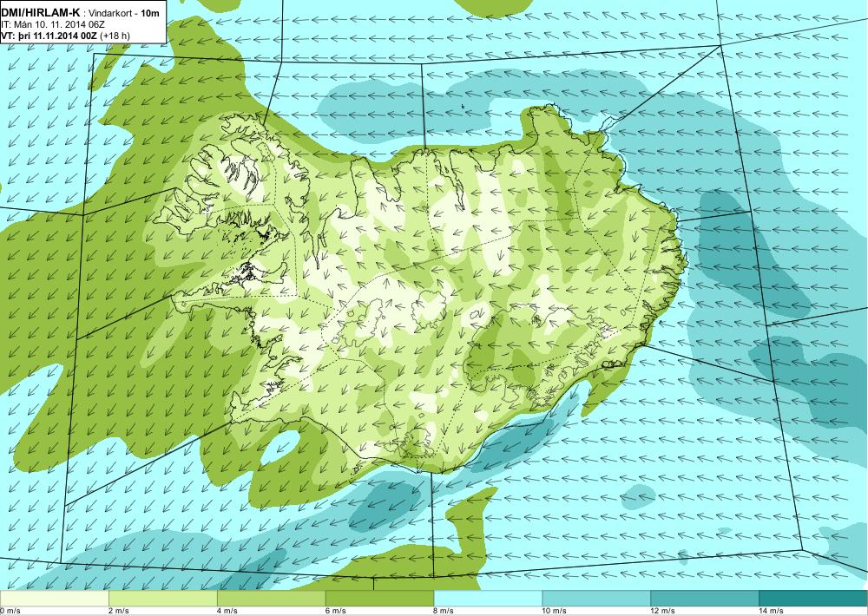Click the '12 m/s' legend label
The height and width of the screenshot is (616, 868).
click(x=662, y=611)
